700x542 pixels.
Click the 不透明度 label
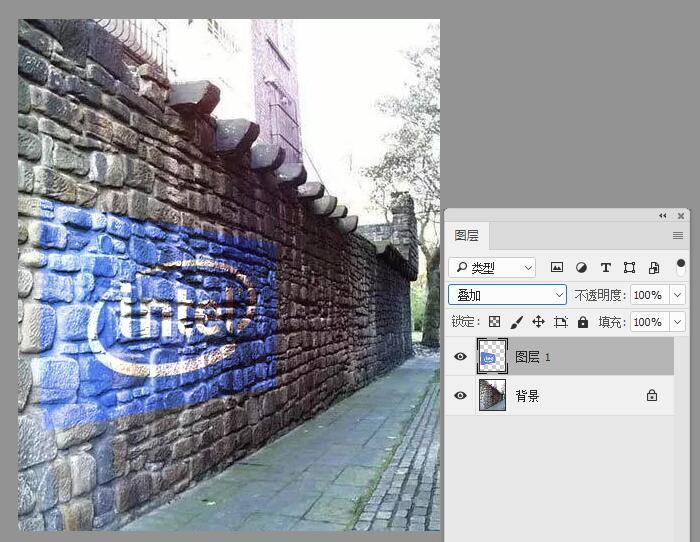click(x=599, y=295)
